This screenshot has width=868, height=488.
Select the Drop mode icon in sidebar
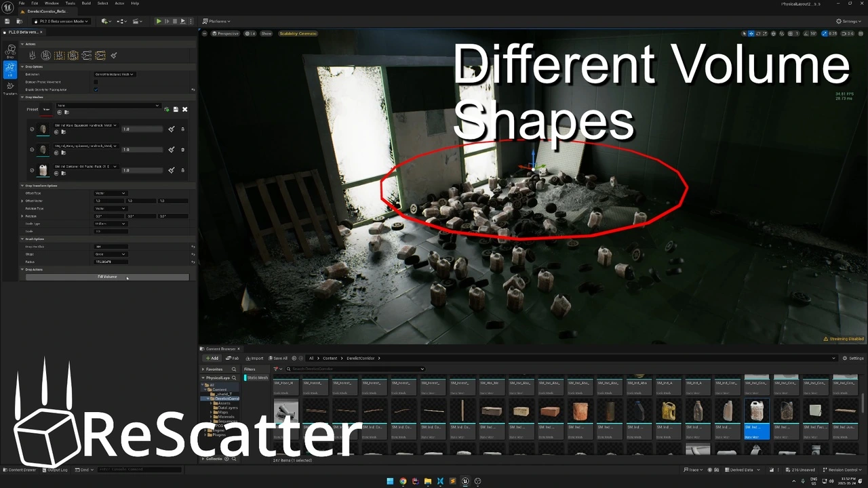pos(10,51)
